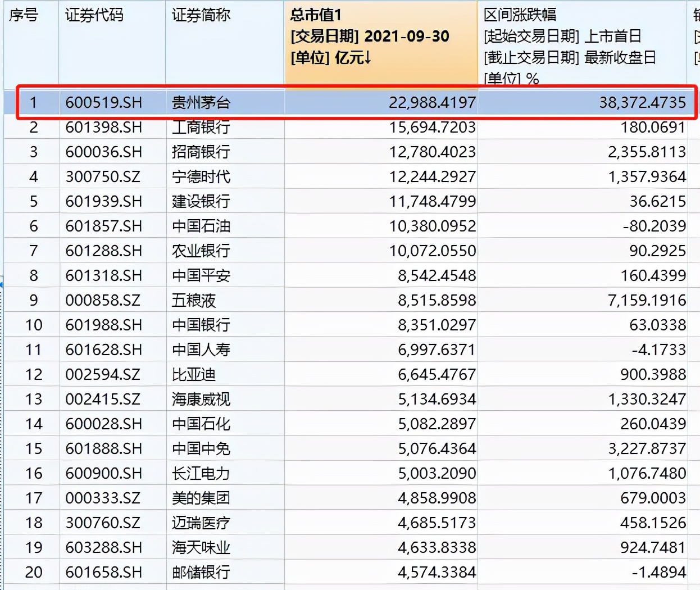Click 海康威视 market cap 5,134.6934
The image size is (700, 590).
click(x=437, y=400)
